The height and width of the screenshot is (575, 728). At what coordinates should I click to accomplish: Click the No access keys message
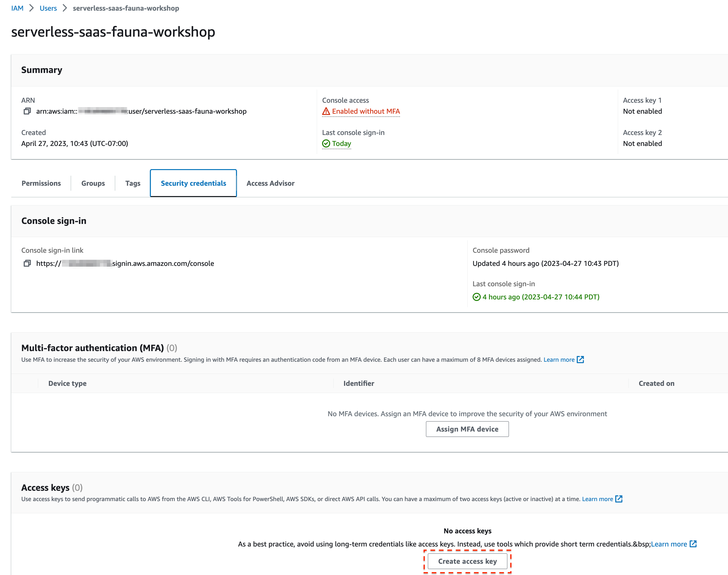click(467, 531)
